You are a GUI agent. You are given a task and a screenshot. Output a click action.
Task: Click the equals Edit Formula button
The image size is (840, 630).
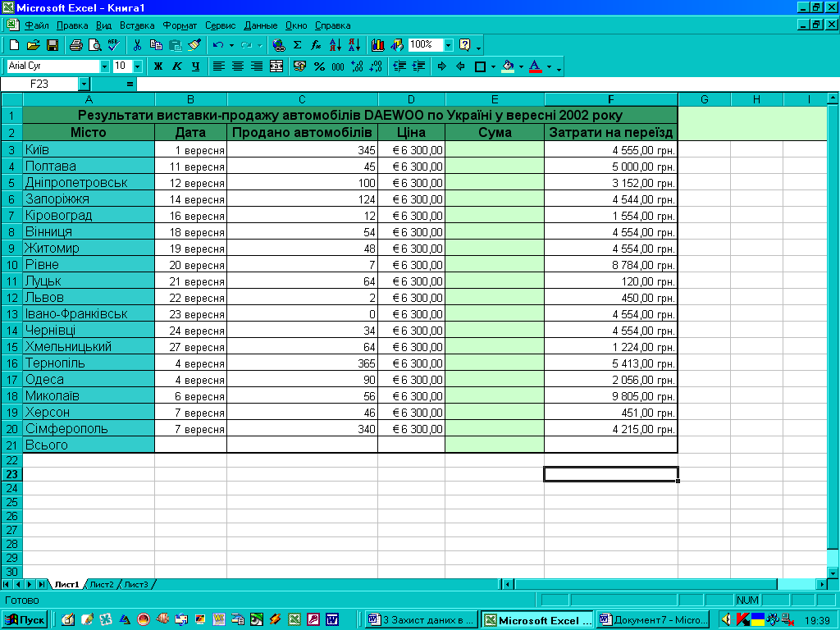(x=130, y=84)
